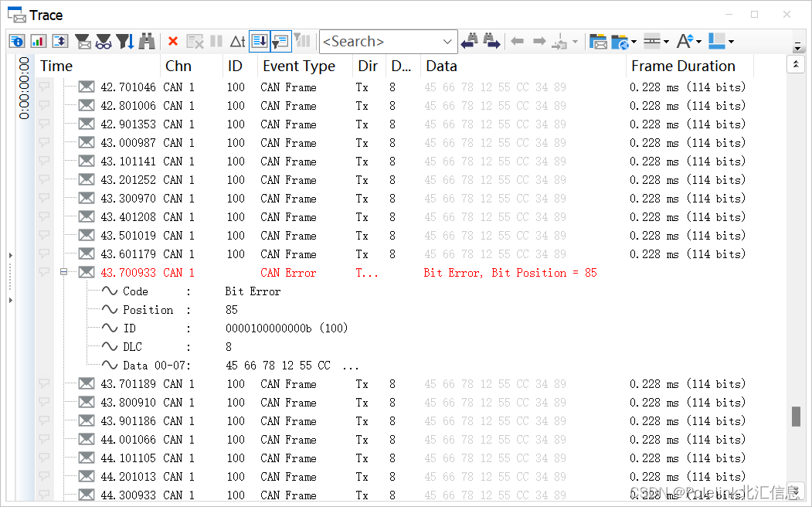Select the Position detail row

tap(170, 310)
